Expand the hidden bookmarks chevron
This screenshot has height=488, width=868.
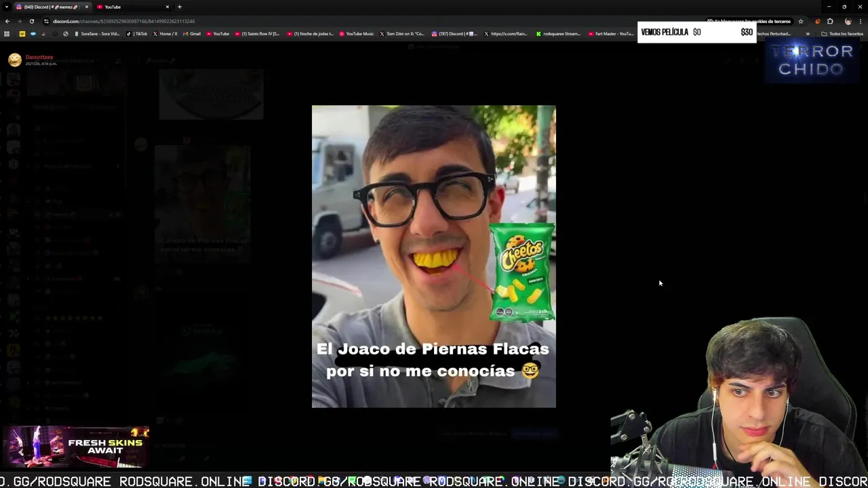(x=808, y=33)
